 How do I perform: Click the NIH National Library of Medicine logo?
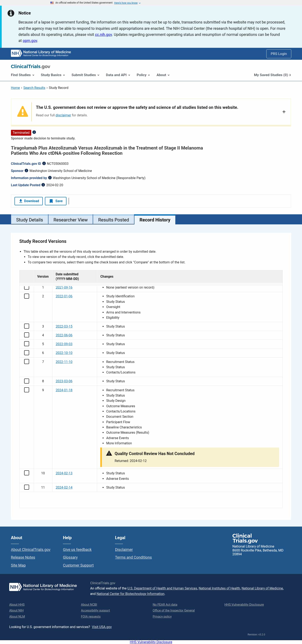[41, 53]
